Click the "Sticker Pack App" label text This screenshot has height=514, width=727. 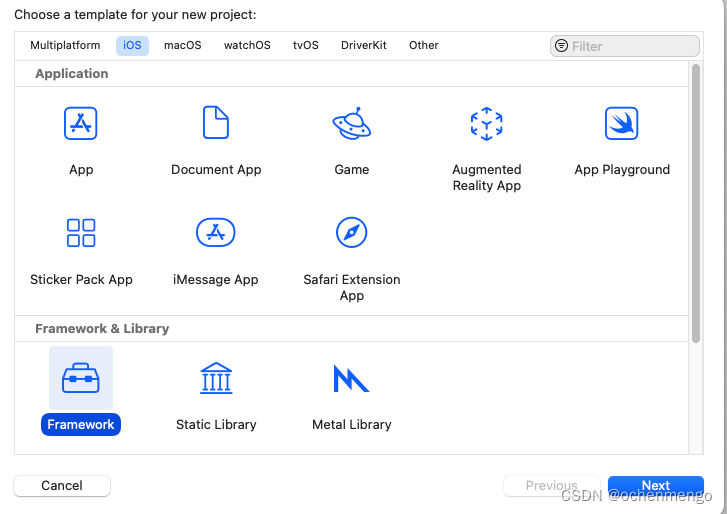81,279
